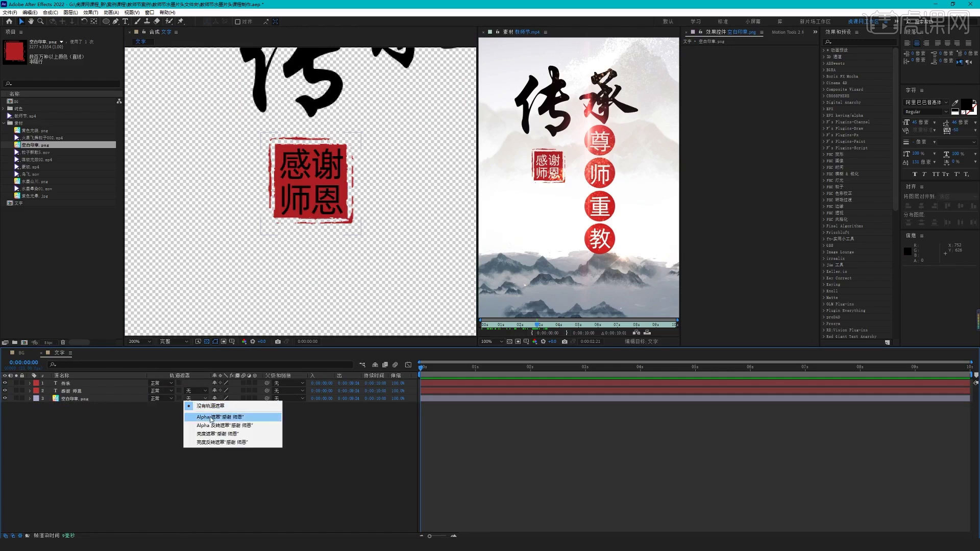Select the Zoom magnifier tool

point(40,21)
